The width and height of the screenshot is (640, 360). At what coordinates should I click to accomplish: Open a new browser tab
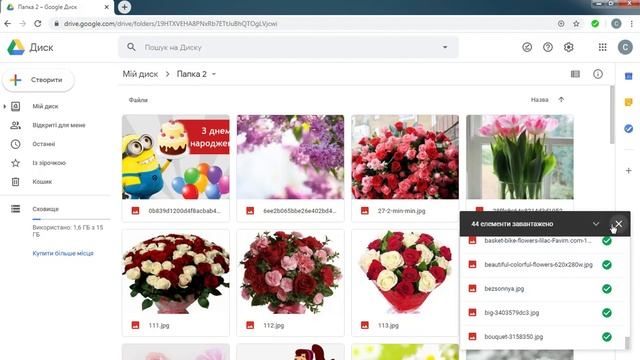tap(124, 7)
